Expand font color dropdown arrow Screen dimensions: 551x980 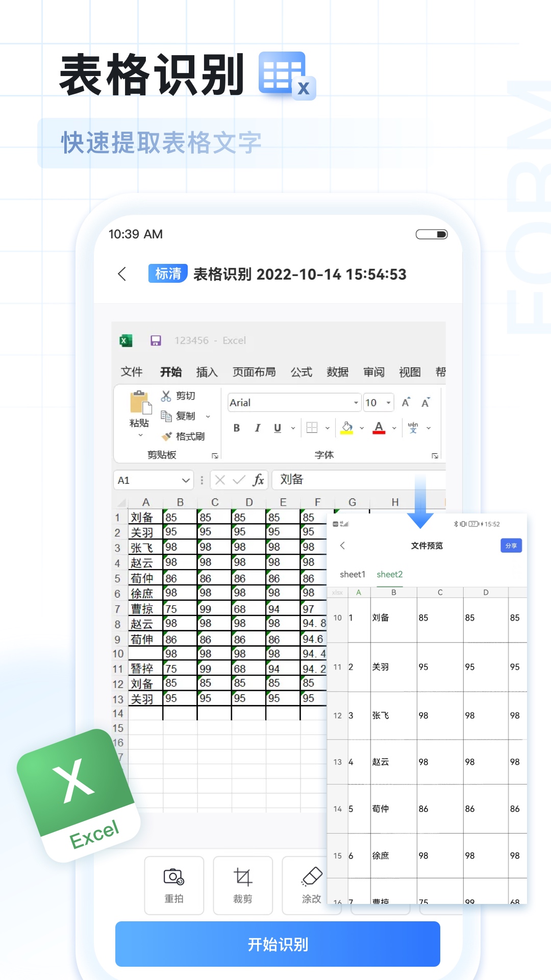[x=394, y=428]
